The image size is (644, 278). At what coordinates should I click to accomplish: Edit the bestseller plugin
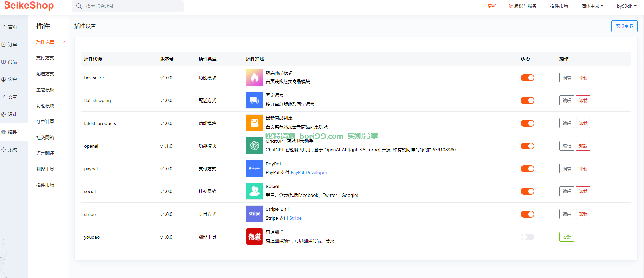pyautogui.click(x=567, y=78)
